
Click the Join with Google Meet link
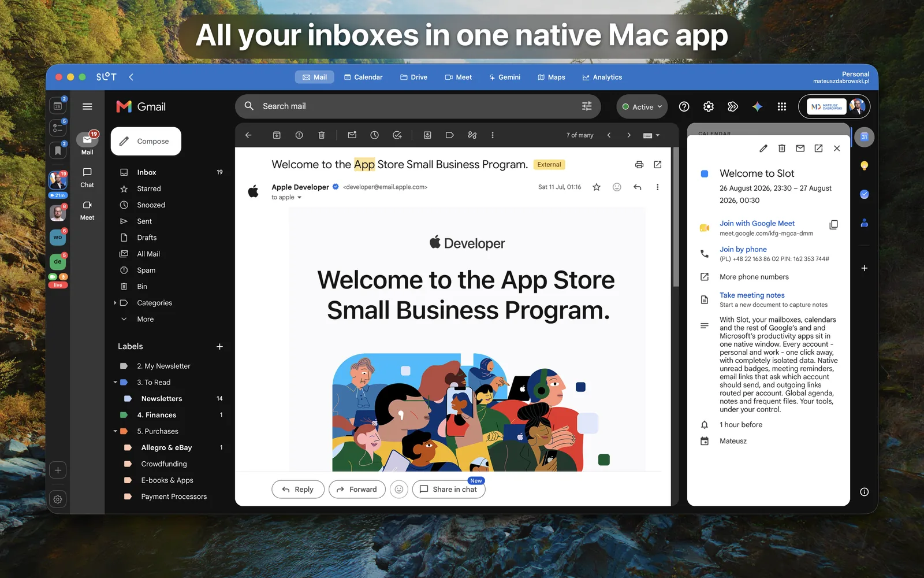(757, 223)
